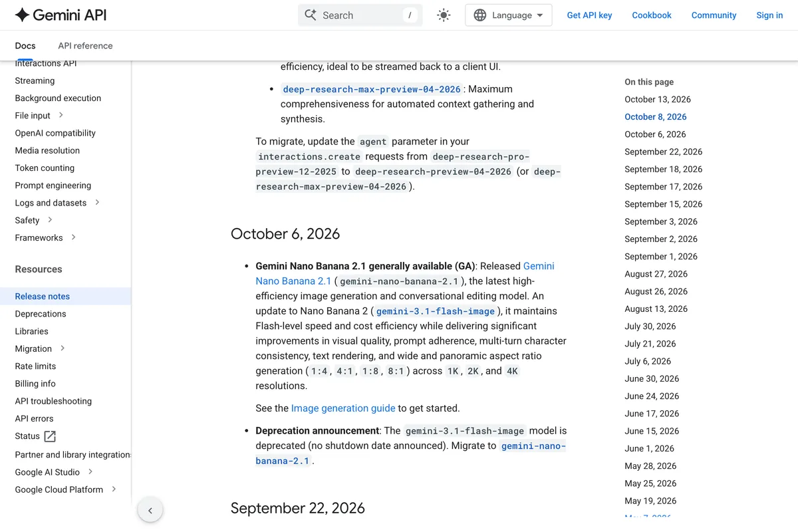This screenshot has height=532, width=798.
Task: Jump to August 13, 2026 entry
Action: pos(656,309)
